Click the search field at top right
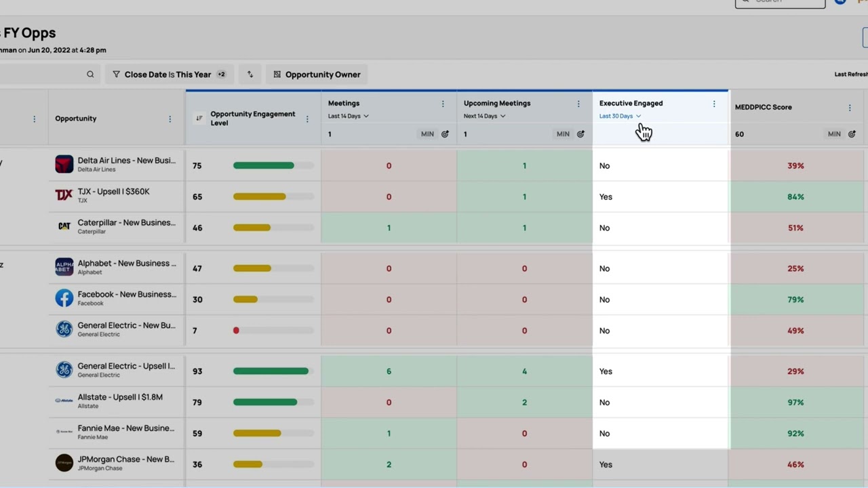Image resolution: width=868 pixels, height=488 pixels. (x=780, y=3)
